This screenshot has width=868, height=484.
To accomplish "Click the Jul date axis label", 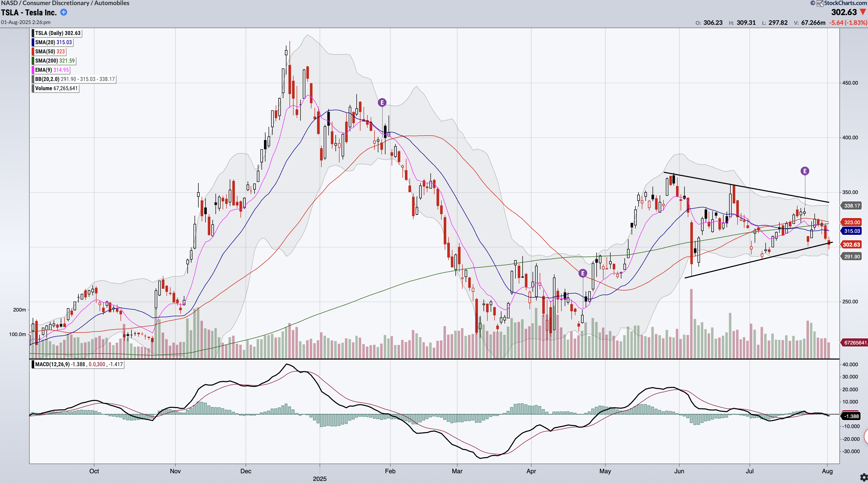I will click(x=750, y=471).
